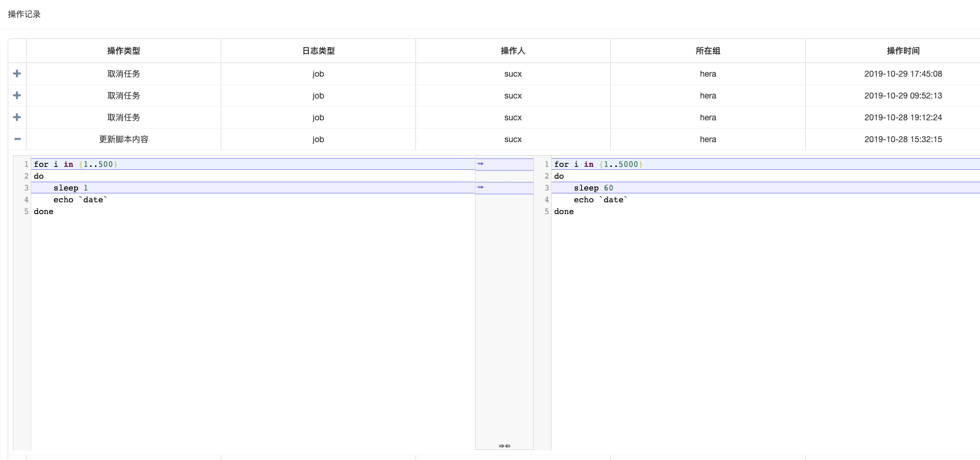Image resolution: width=980 pixels, height=460 pixels.
Task: Click the 'done' line in left pane
Action: coord(44,211)
